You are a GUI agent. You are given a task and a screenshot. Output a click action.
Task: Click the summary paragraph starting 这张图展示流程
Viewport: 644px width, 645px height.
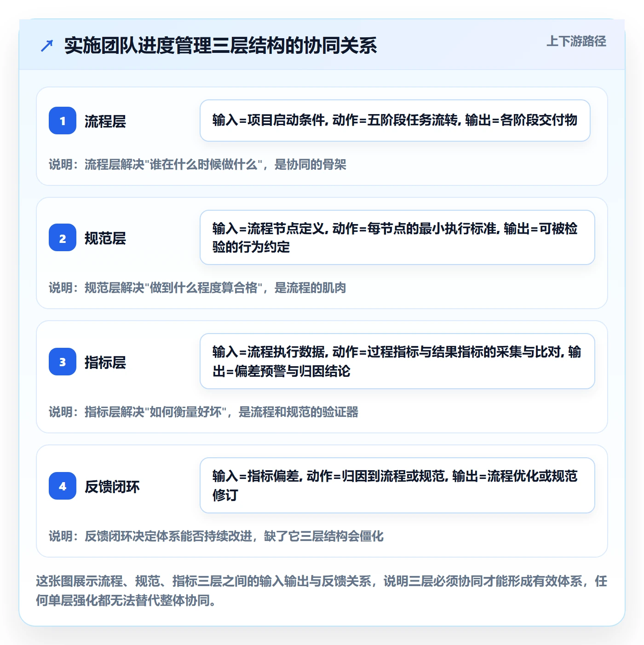tap(322, 591)
